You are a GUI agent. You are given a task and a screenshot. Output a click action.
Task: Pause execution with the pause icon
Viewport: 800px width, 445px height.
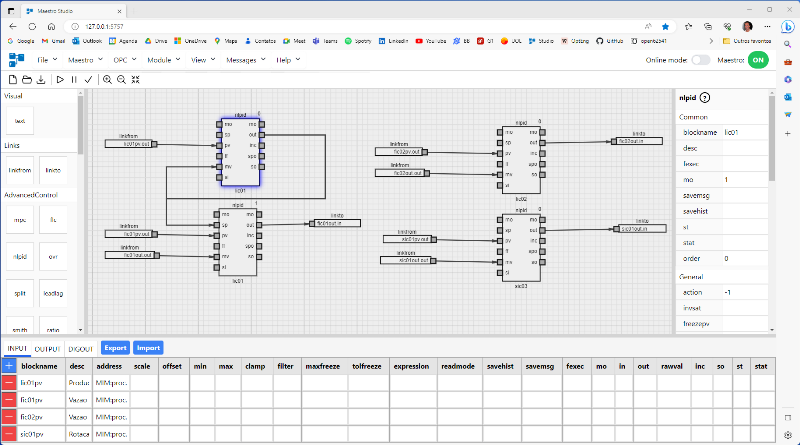pos(74,80)
